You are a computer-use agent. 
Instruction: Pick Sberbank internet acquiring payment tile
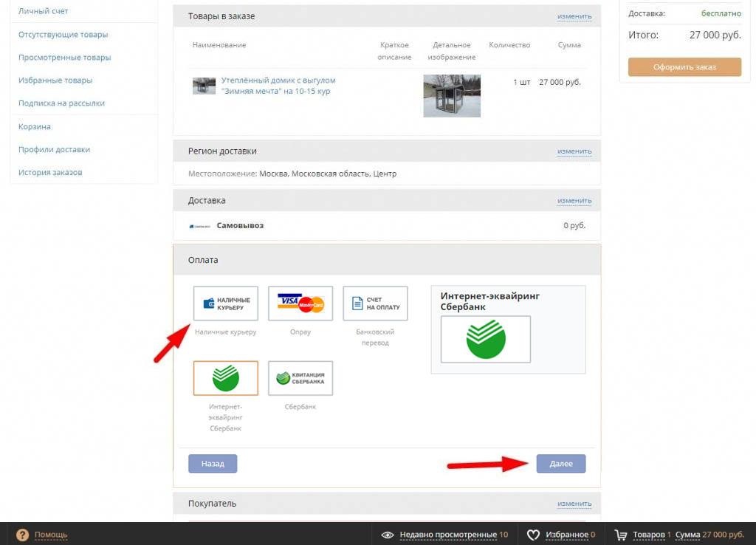[x=226, y=378]
